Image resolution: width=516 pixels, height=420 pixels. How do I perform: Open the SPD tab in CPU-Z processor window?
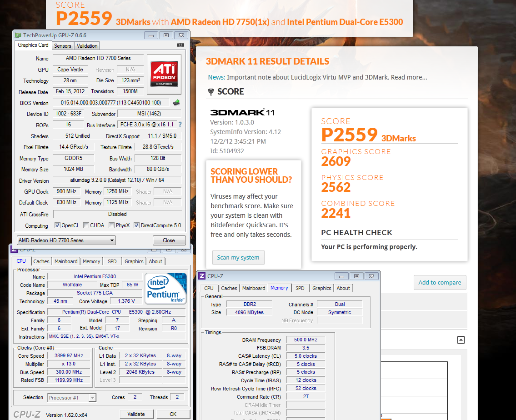pyautogui.click(x=112, y=261)
